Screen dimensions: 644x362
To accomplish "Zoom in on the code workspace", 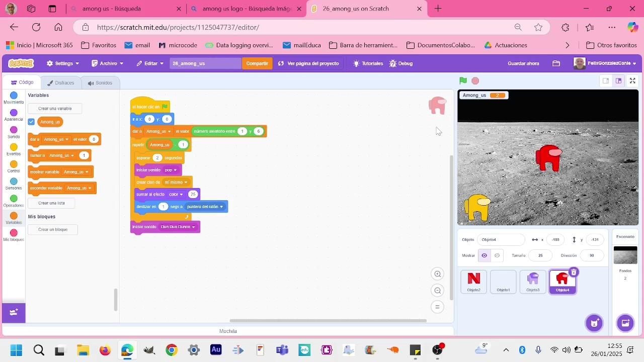I will coord(438,274).
